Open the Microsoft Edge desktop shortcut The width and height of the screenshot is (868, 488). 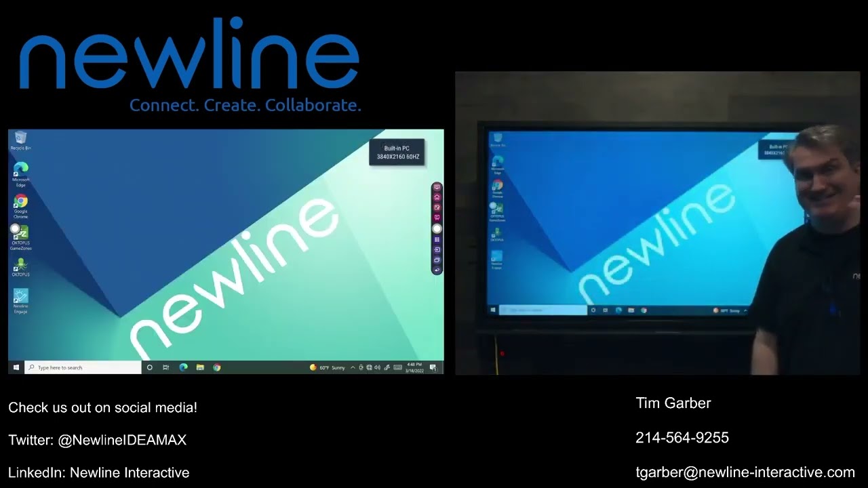(x=21, y=174)
